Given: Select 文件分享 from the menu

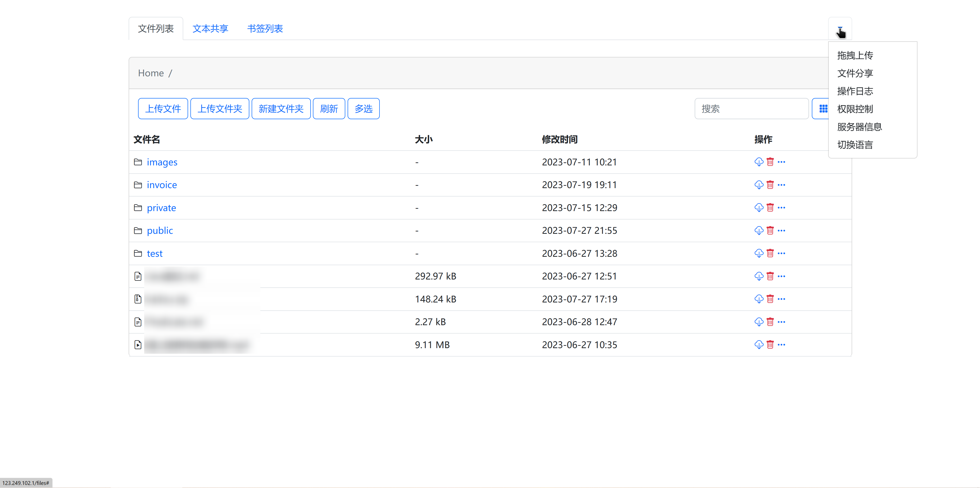Looking at the screenshot, I should click(855, 74).
